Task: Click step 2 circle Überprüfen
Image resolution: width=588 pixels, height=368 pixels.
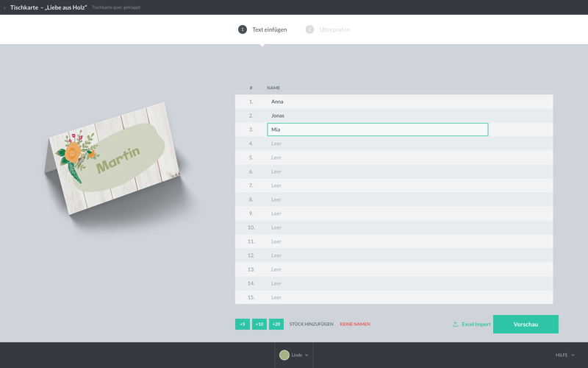Action: [x=309, y=29]
